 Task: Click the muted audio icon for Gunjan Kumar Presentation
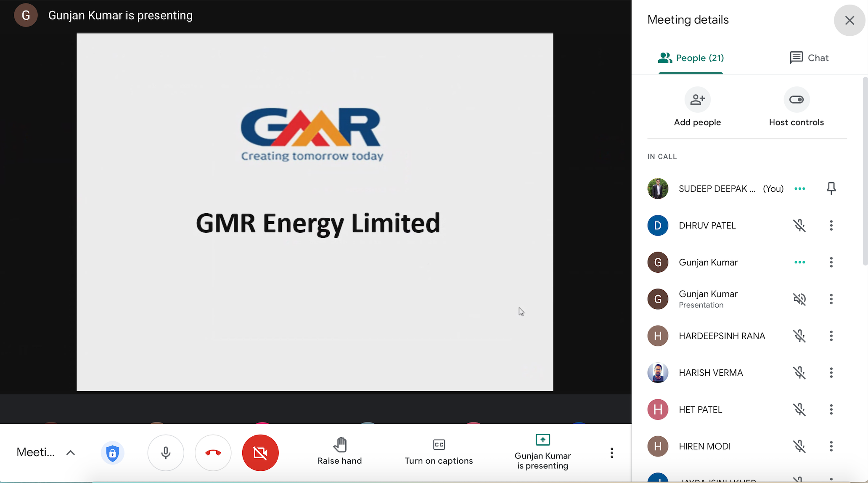(x=799, y=299)
